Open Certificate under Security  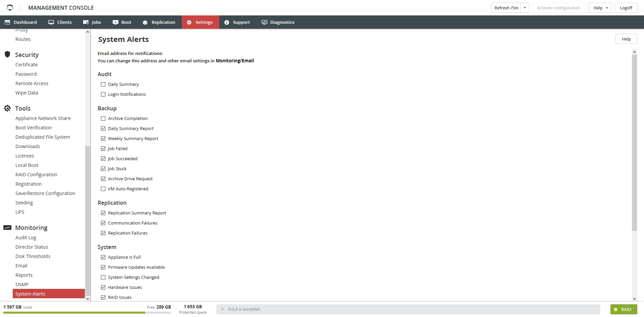point(26,65)
